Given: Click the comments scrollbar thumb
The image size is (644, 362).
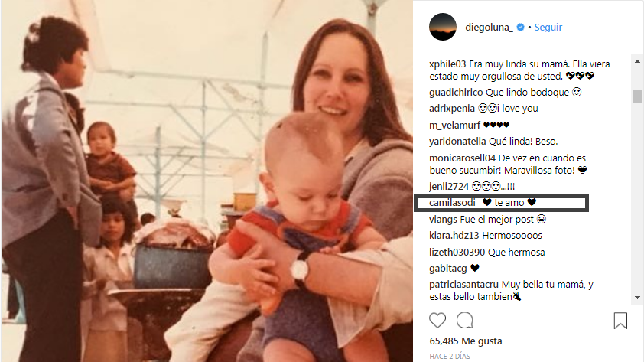Looking at the screenshot, I should coord(637,97).
